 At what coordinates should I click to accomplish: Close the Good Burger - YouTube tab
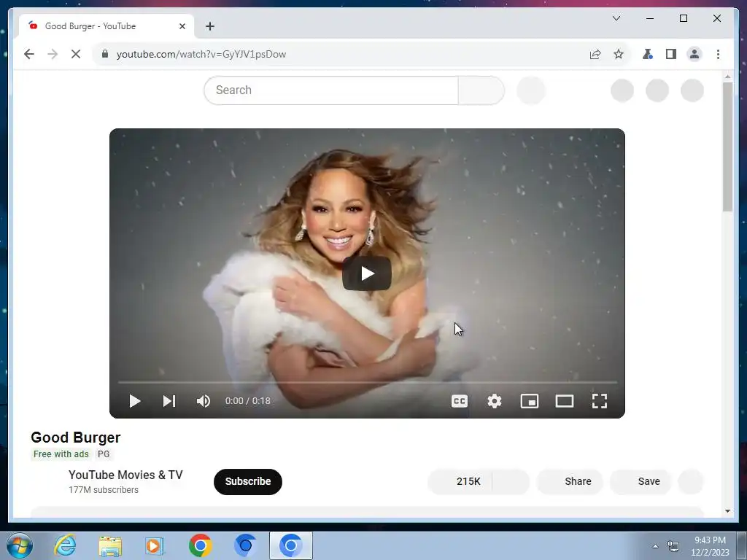182,26
